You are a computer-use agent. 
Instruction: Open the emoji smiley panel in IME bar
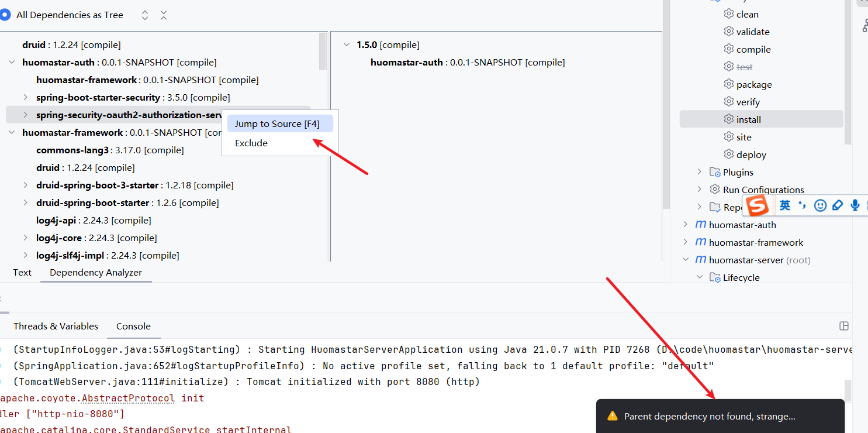(821, 205)
